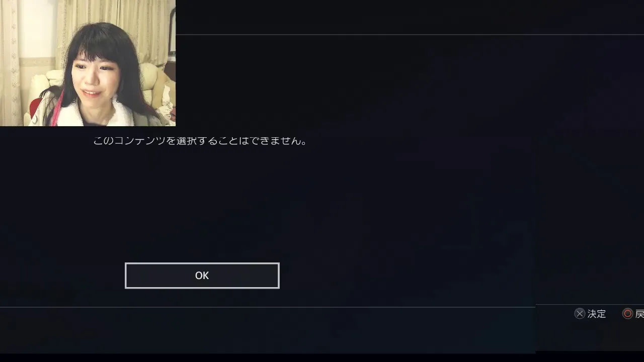Click the highlighted OK box outline
644x362 pixels.
tap(202, 276)
